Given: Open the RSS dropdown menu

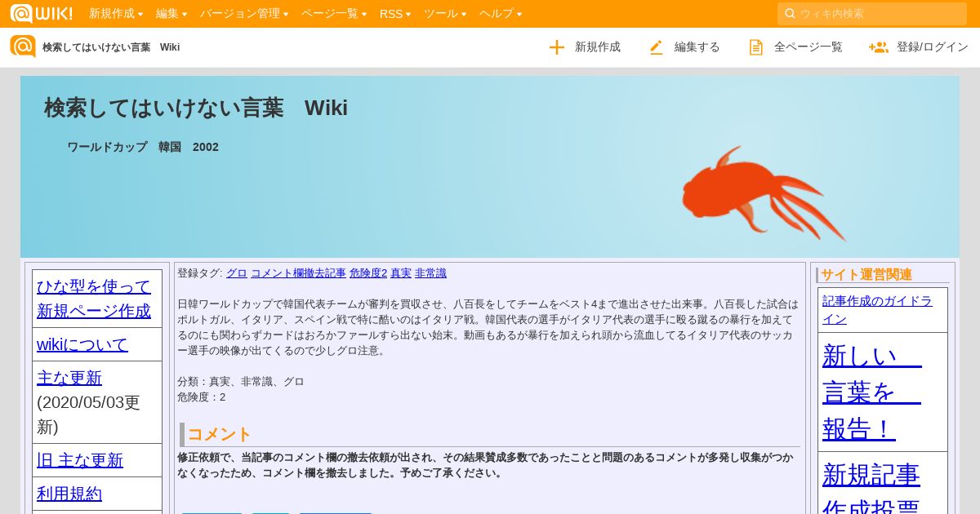Looking at the screenshot, I should click(x=395, y=13).
